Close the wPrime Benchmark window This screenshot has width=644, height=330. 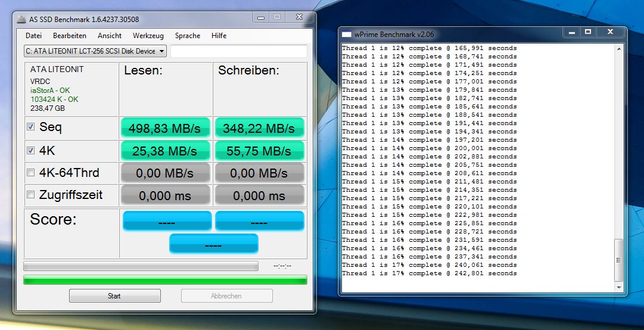click(x=610, y=32)
